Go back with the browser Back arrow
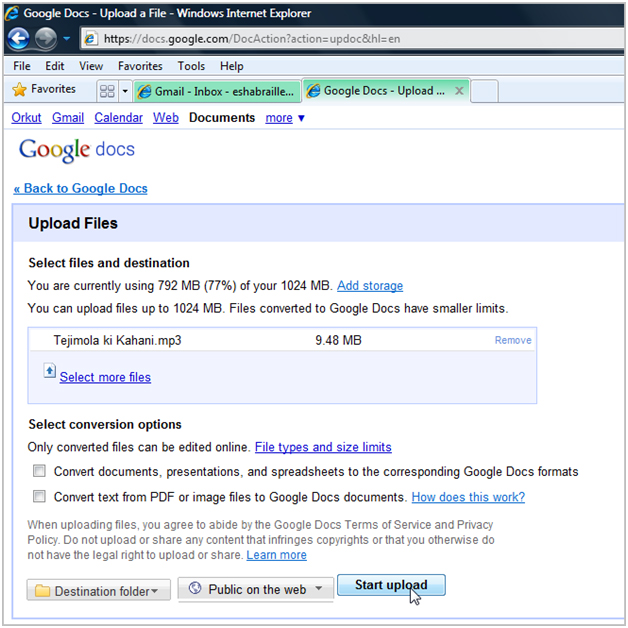 (18, 39)
